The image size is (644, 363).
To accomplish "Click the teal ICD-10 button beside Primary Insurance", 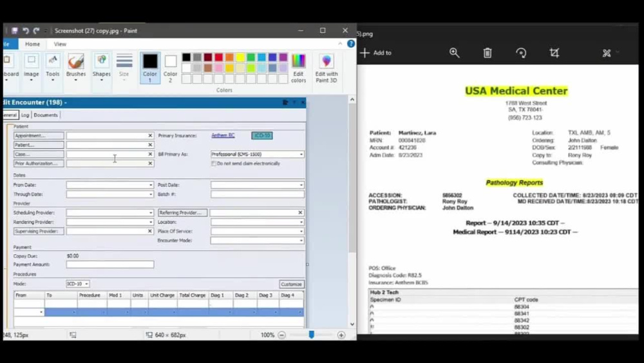I will point(262,135).
